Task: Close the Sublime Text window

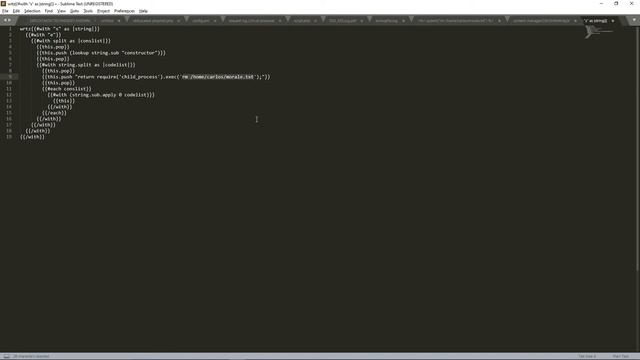Action: (631, 4)
